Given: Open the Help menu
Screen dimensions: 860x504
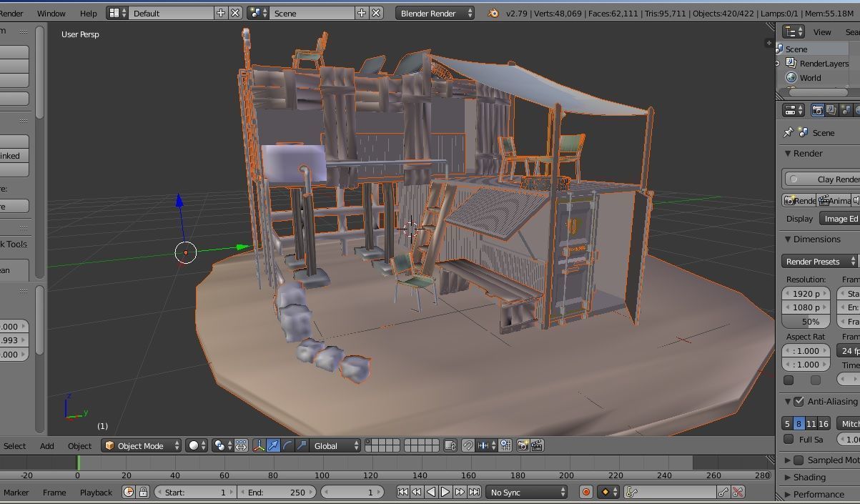Looking at the screenshot, I should (x=88, y=13).
